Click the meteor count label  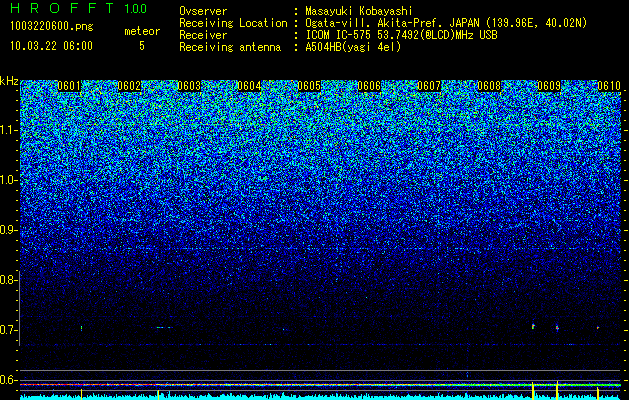click(142, 31)
